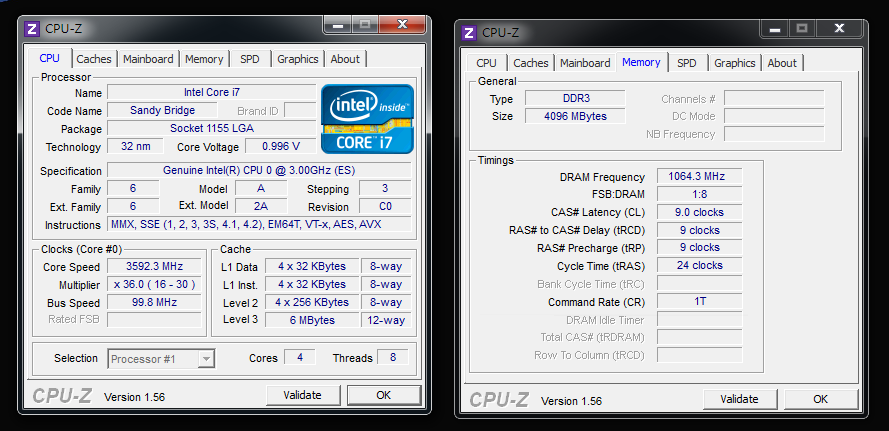
Task: Click CPU-Z app icon in left window title bar
Action: (x=32, y=29)
